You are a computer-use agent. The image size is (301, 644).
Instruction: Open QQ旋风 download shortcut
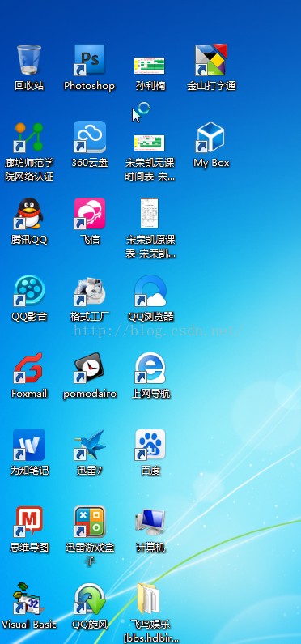tap(89, 599)
